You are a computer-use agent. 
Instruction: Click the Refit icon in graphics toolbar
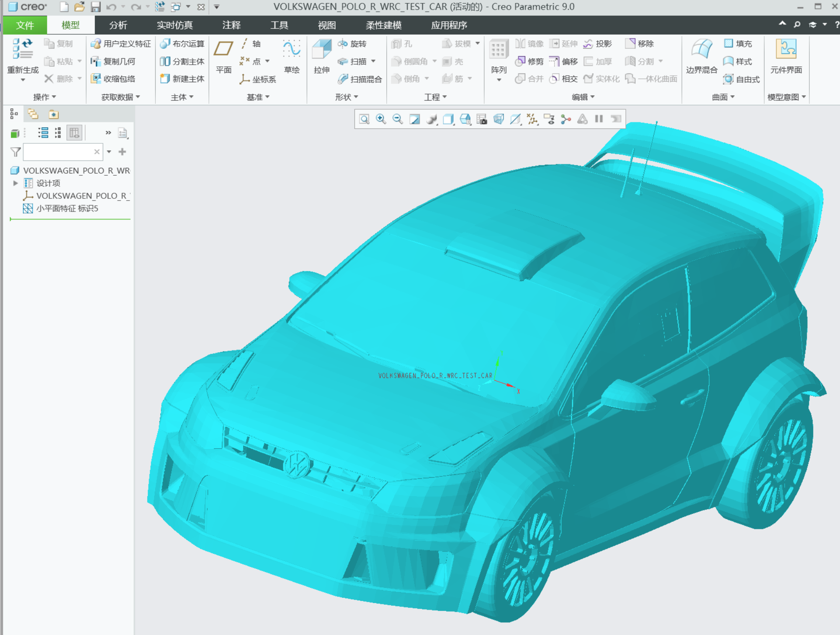364,119
